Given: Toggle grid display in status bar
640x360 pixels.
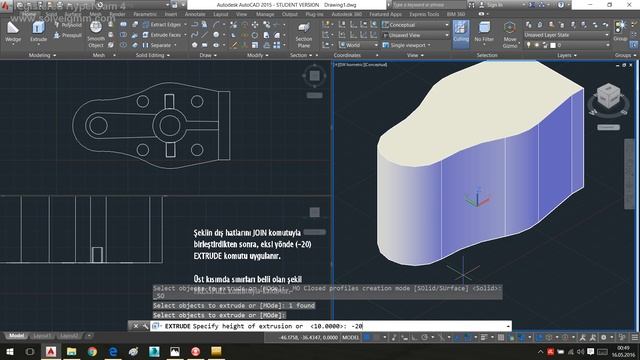Looking at the screenshot, I should (x=367, y=338).
